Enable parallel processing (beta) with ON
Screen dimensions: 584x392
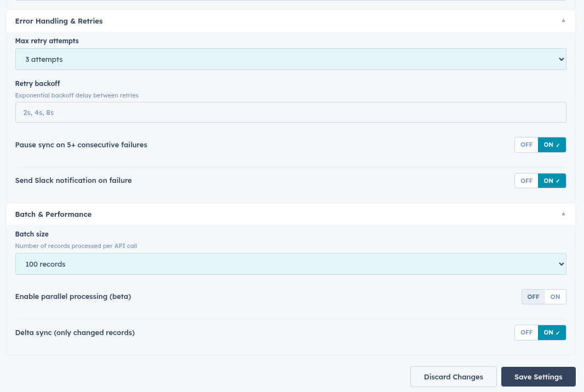(555, 297)
